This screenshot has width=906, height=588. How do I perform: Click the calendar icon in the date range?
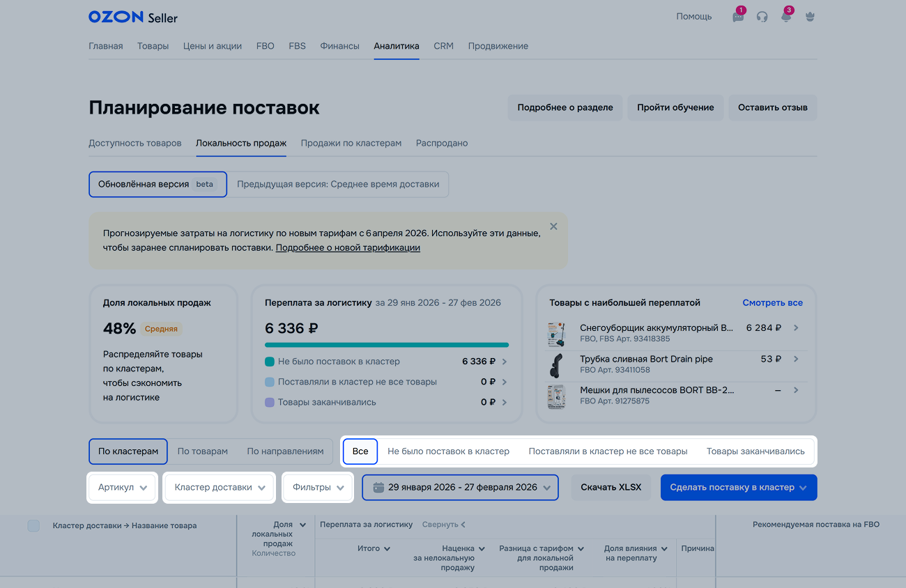[378, 488]
